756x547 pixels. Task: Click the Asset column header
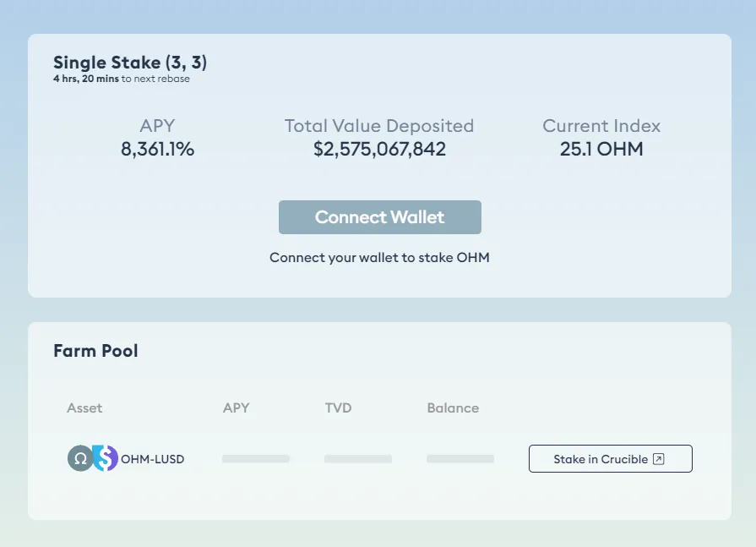pyautogui.click(x=84, y=408)
